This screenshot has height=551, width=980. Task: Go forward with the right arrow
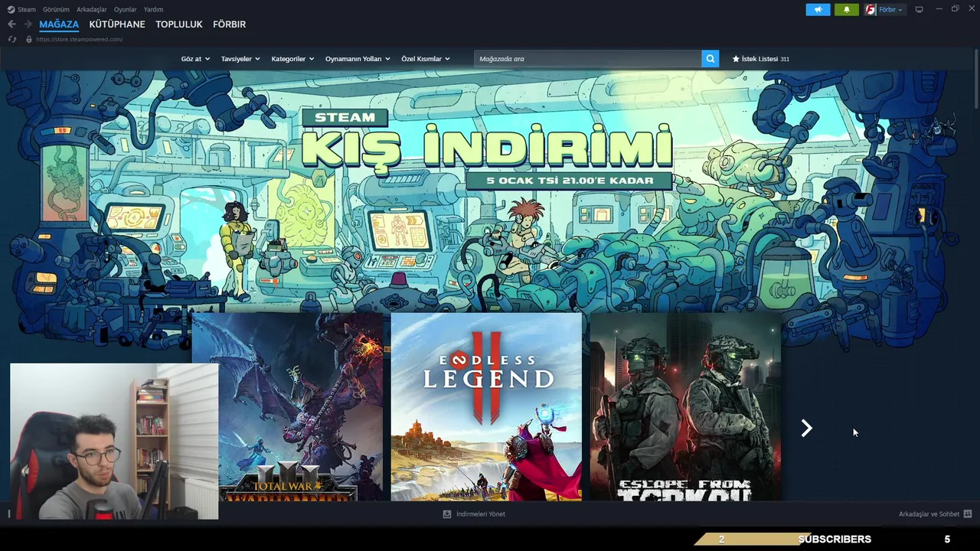(28, 24)
